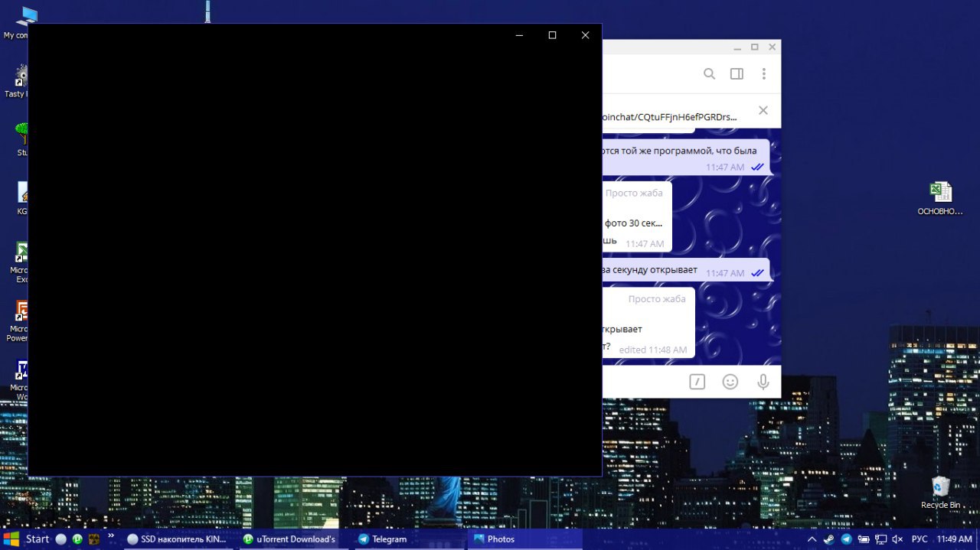
Task: Select the message 'секунду открывает' sent 11:47
Action: [686, 270]
